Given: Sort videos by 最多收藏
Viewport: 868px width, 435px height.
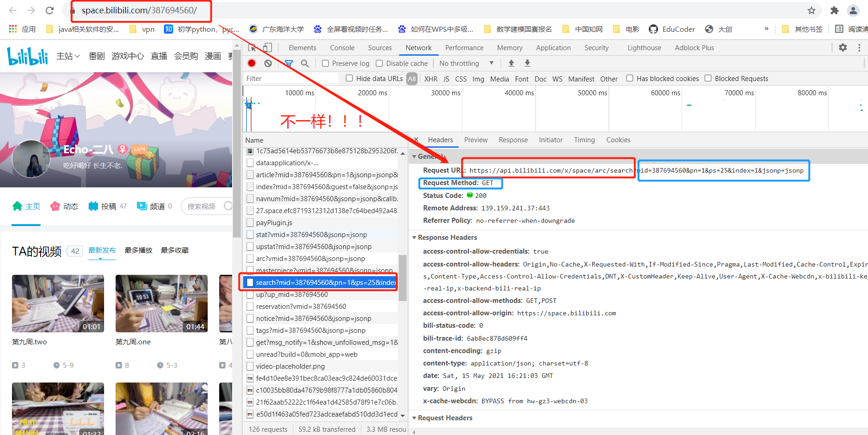Looking at the screenshot, I should pos(175,250).
